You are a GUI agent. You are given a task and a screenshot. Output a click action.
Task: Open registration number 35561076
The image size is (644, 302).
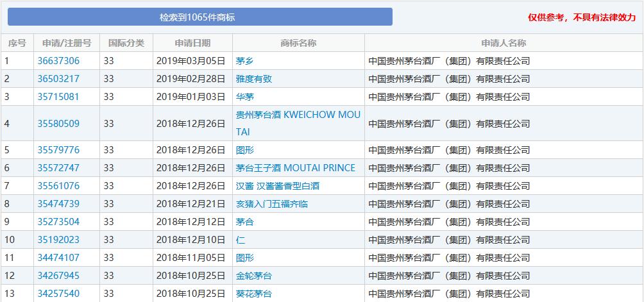pos(58,186)
